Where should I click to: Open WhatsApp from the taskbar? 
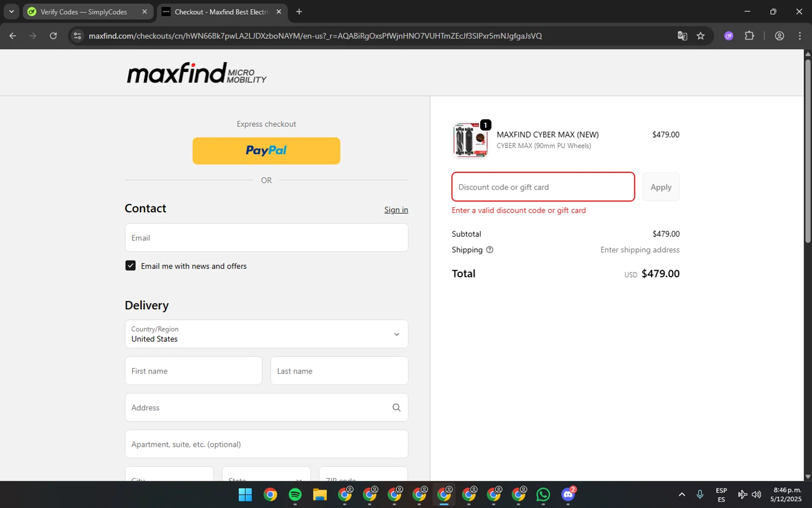pos(543,494)
